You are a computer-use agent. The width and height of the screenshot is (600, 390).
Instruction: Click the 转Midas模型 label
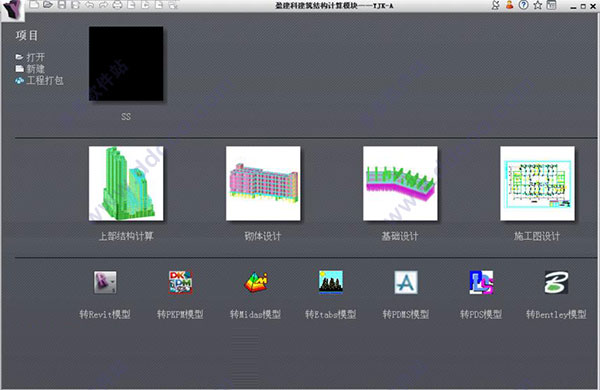tap(255, 314)
